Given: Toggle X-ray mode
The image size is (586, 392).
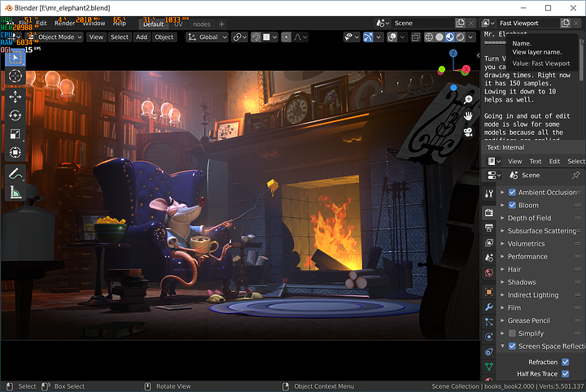Looking at the screenshot, I should [x=416, y=37].
